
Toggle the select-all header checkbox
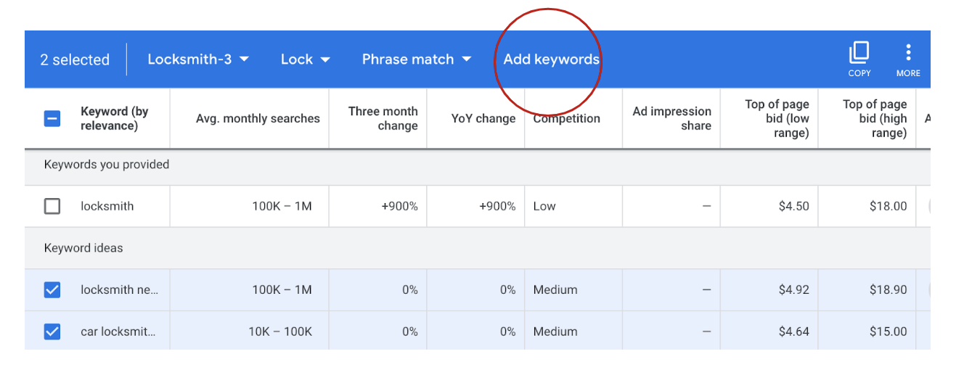(x=52, y=118)
